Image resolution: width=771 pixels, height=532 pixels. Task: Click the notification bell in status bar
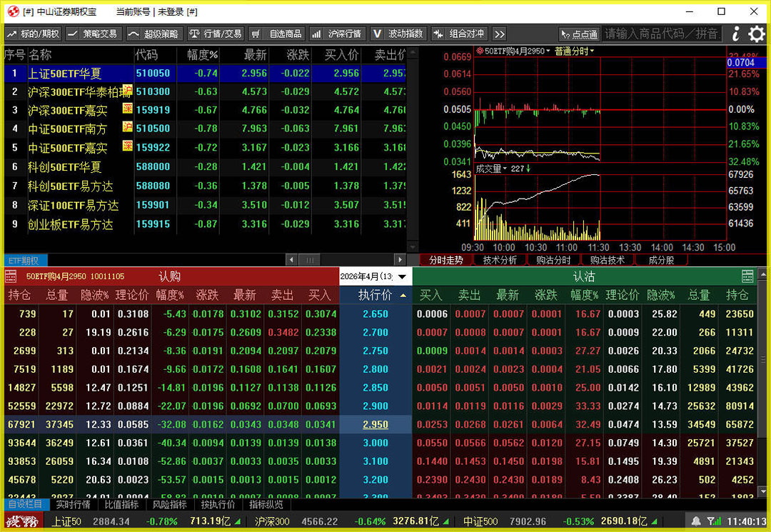(x=695, y=521)
